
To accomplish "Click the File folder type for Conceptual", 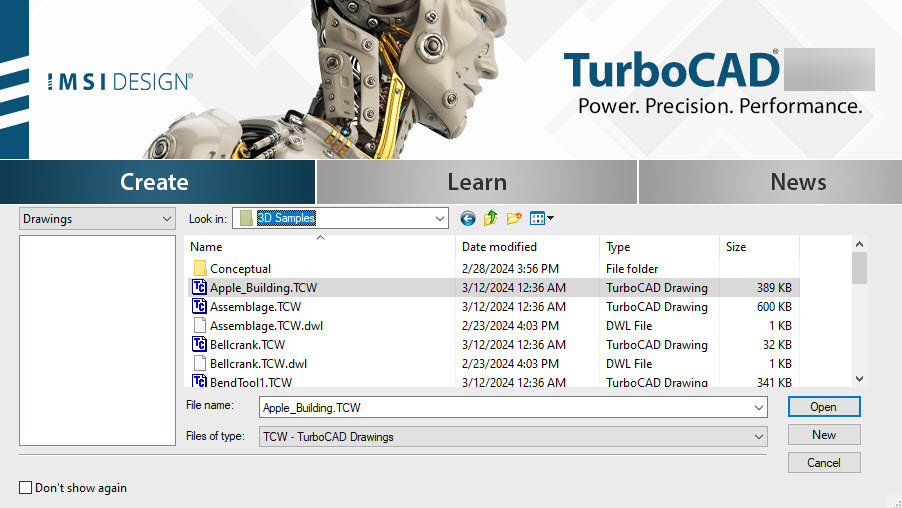I will pyautogui.click(x=632, y=269).
